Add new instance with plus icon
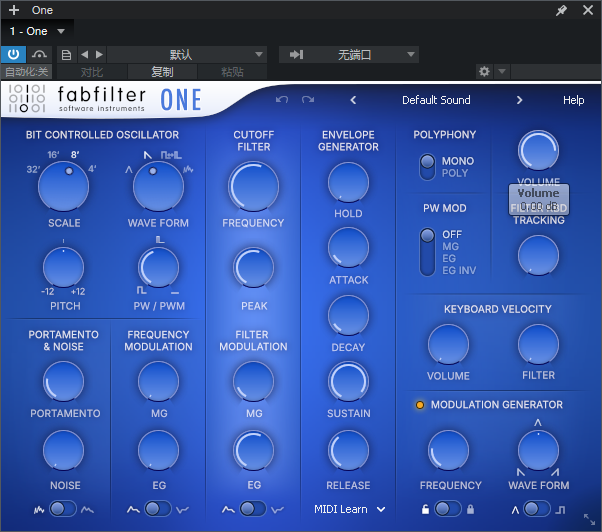The width and height of the screenshot is (602, 532). tap(14, 10)
